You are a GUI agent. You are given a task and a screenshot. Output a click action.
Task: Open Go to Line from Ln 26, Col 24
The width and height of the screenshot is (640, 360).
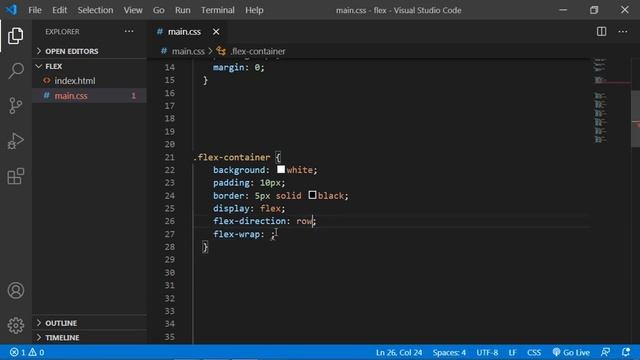(399, 352)
